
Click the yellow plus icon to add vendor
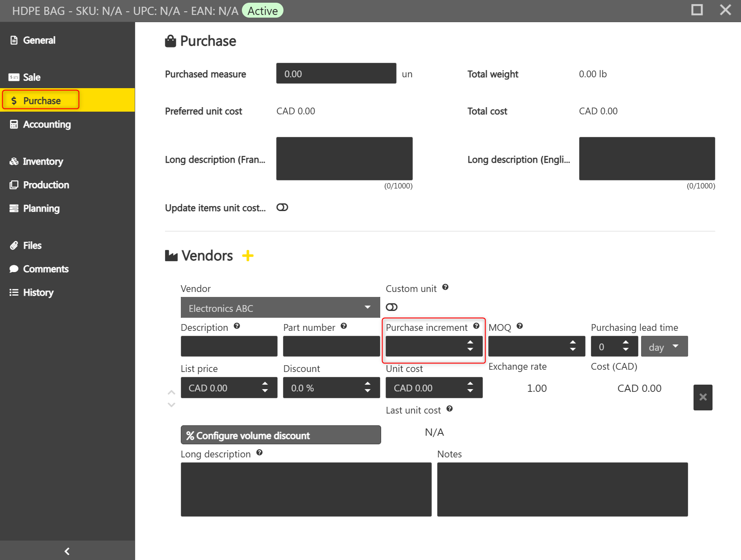(x=248, y=256)
